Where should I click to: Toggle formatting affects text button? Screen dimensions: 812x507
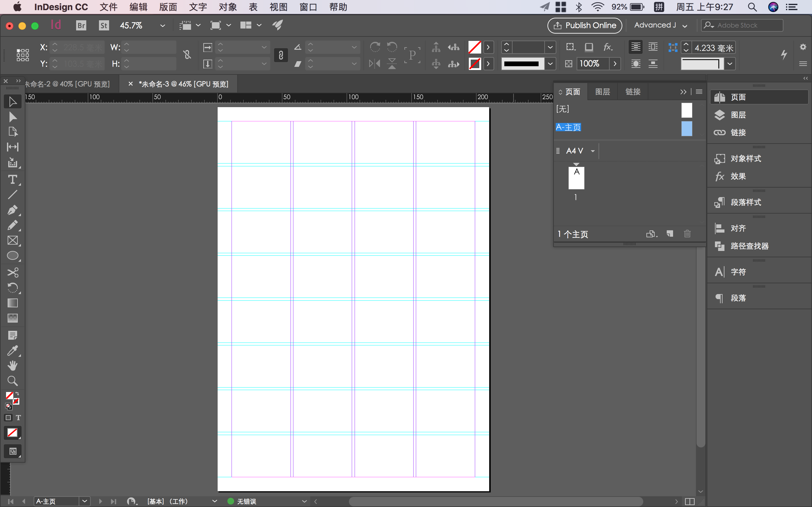coord(18,417)
